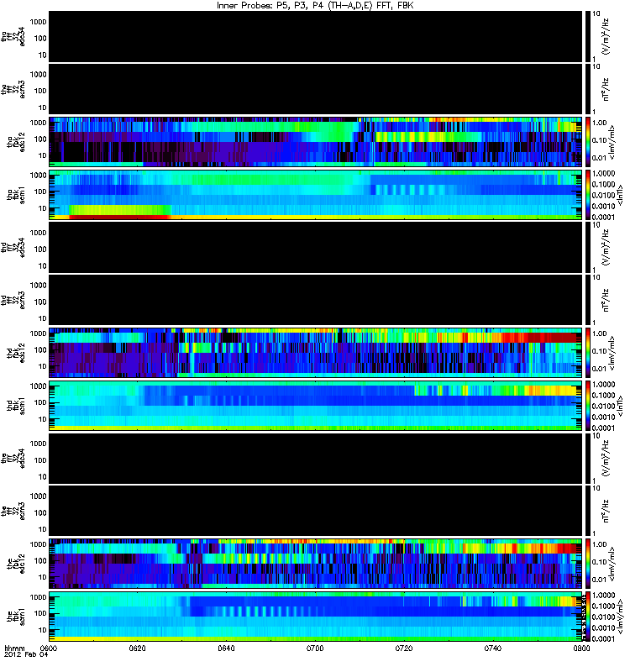Click the empty the fff scm3 panel
This screenshot has height=672, width=630.
[316, 511]
